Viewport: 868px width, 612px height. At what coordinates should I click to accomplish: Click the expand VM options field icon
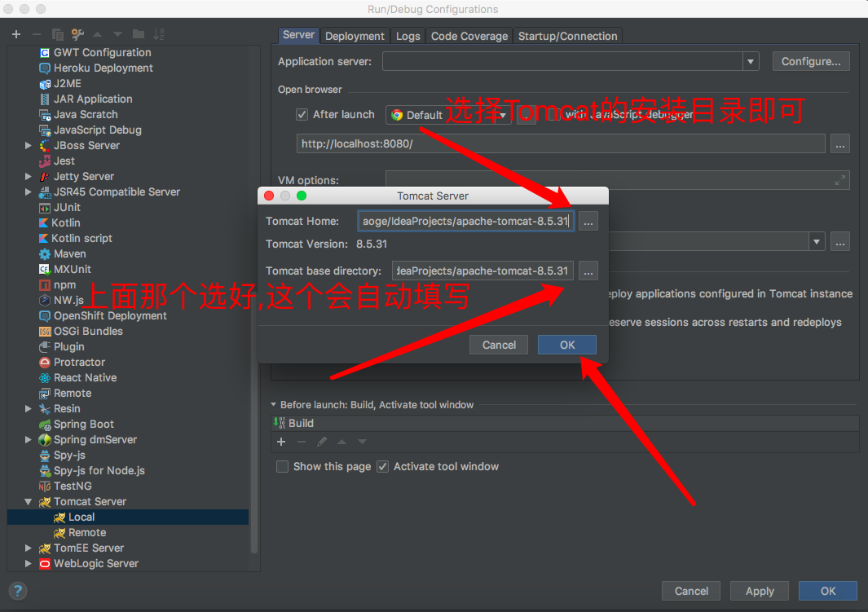[840, 180]
